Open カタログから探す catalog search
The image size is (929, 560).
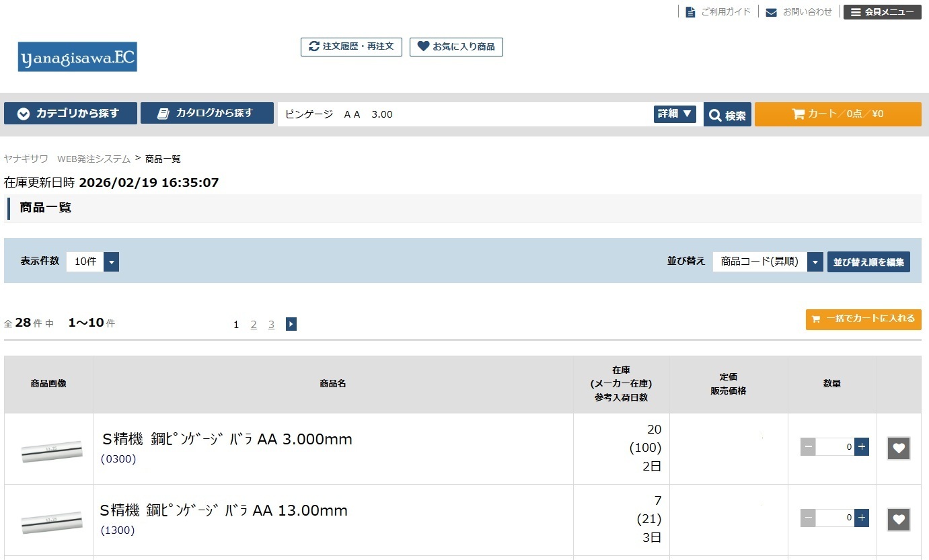pyautogui.click(x=207, y=114)
